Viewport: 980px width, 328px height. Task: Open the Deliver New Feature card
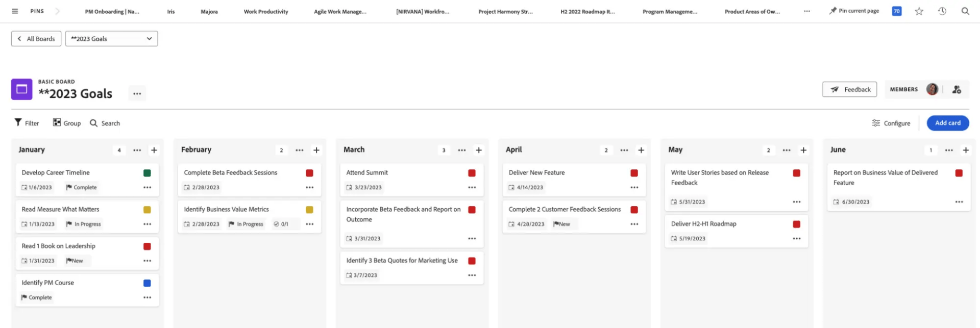pyautogui.click(x=536, y=173)
